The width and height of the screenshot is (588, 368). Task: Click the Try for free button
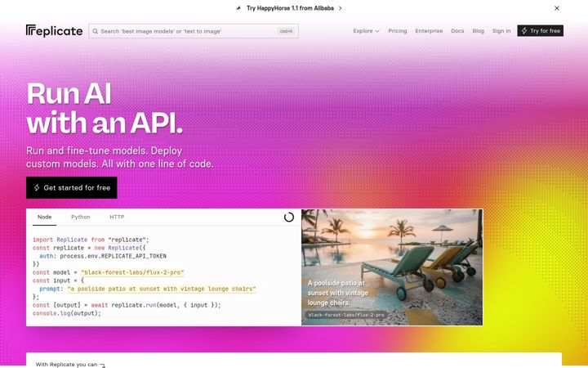tap(540, 31)
